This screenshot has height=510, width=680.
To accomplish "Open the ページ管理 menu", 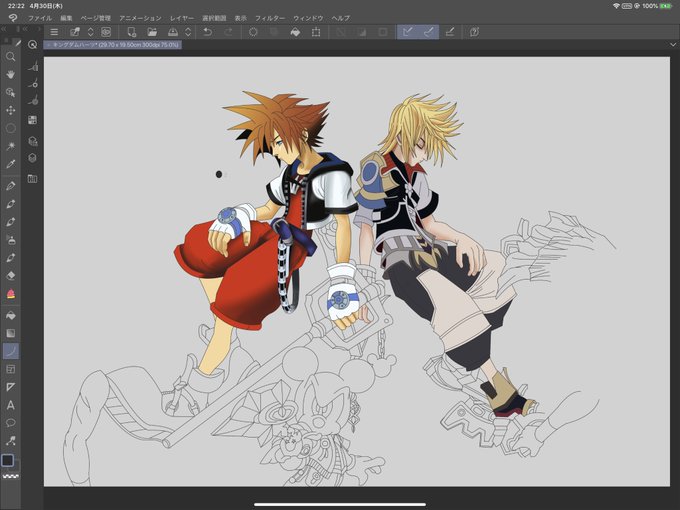I will [96, 18].
